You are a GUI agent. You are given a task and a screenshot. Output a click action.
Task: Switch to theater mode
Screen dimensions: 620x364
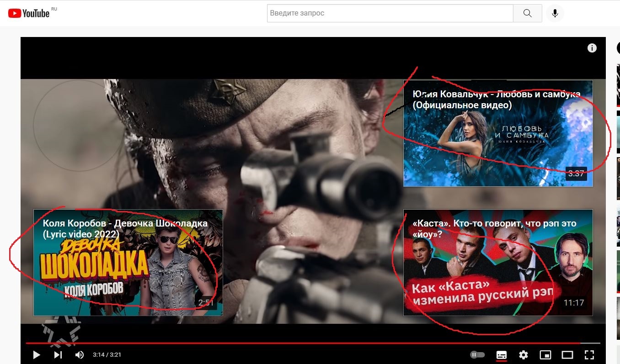tap(567, 355)
